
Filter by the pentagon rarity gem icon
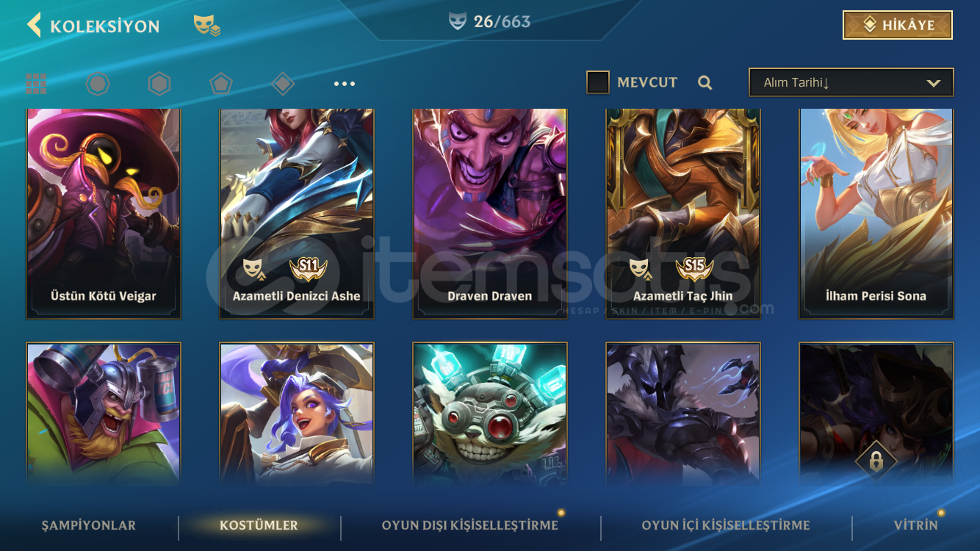click(221, 84)
